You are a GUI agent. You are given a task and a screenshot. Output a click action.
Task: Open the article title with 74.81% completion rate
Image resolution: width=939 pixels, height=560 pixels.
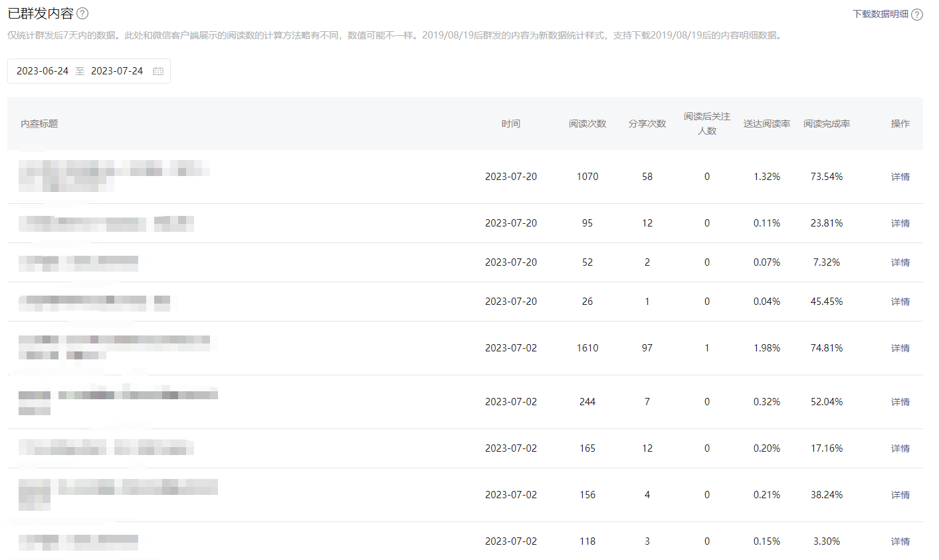point(114,340)
